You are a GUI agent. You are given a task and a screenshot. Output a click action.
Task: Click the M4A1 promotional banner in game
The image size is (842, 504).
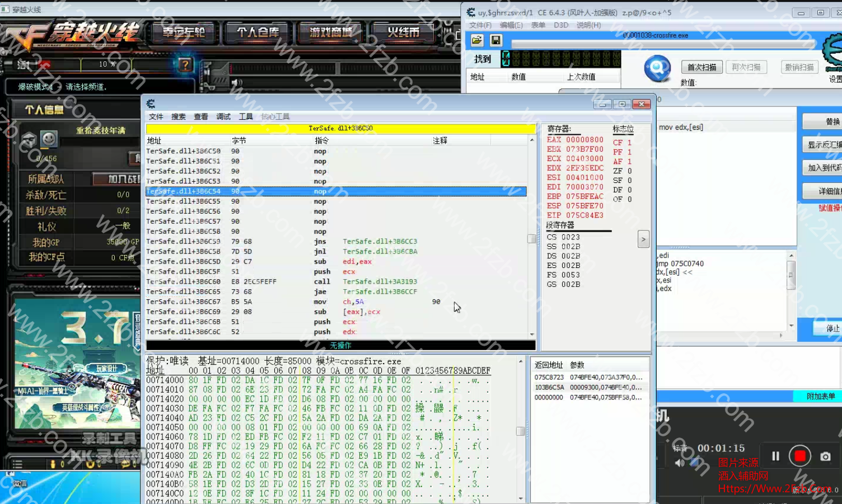coord(77,364)
